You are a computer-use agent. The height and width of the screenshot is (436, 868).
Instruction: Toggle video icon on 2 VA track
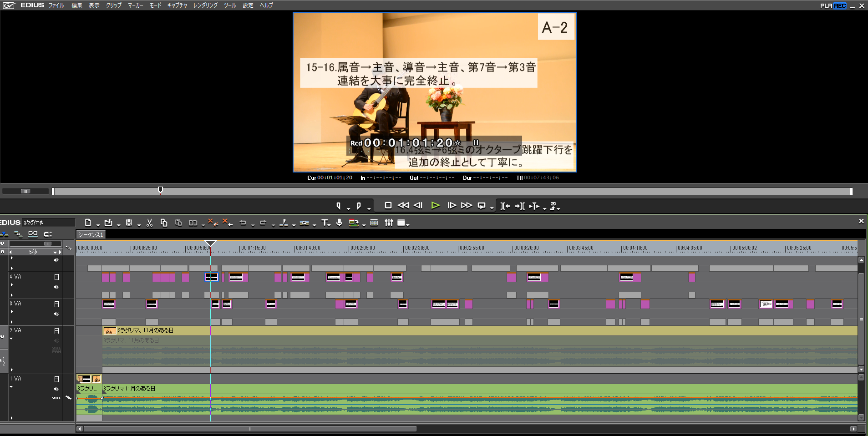(56, 330)
